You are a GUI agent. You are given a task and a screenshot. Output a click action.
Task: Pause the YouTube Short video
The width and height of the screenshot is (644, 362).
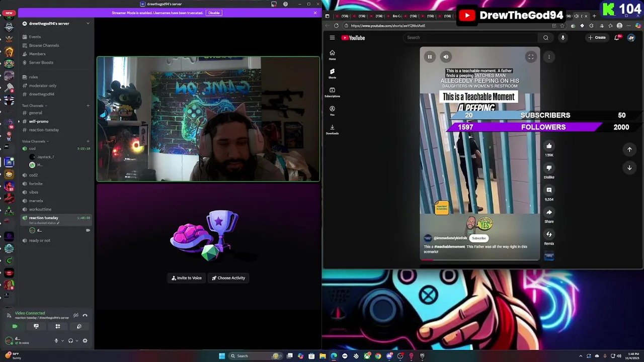(x=430, y=57)
